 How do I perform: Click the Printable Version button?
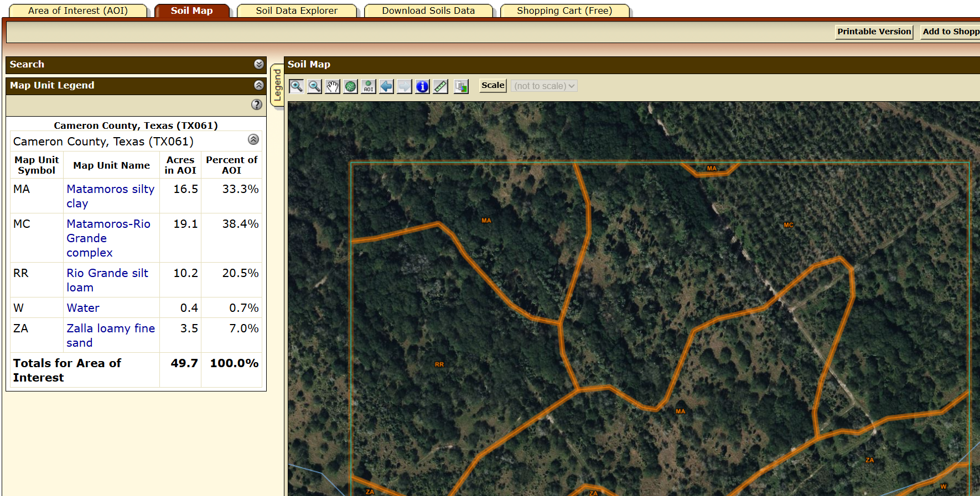[874, 32]
